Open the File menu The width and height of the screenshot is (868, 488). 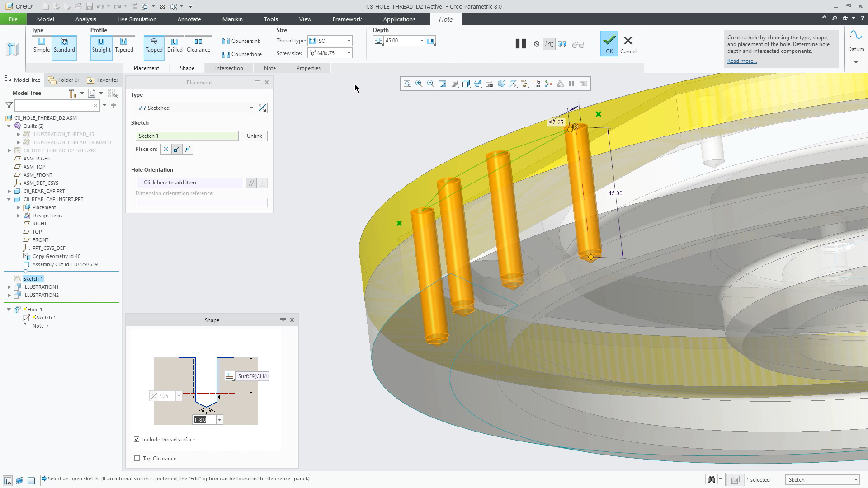[13, 19]
